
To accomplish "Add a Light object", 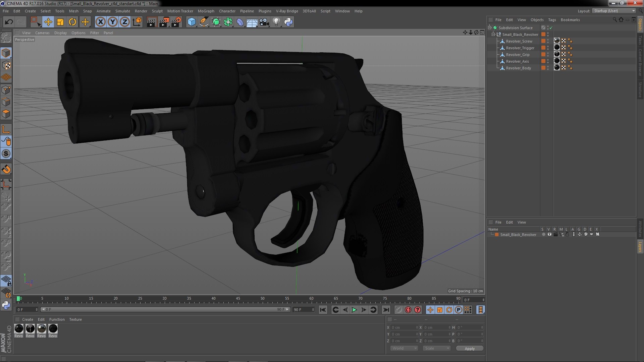I will (276, 22).
